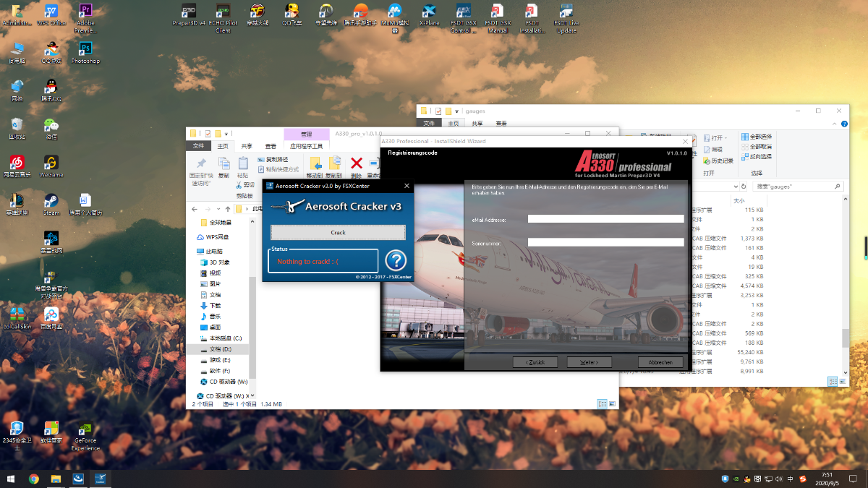Click the gauges search box
Screen dimensions: 868x488
pos(799,187)
